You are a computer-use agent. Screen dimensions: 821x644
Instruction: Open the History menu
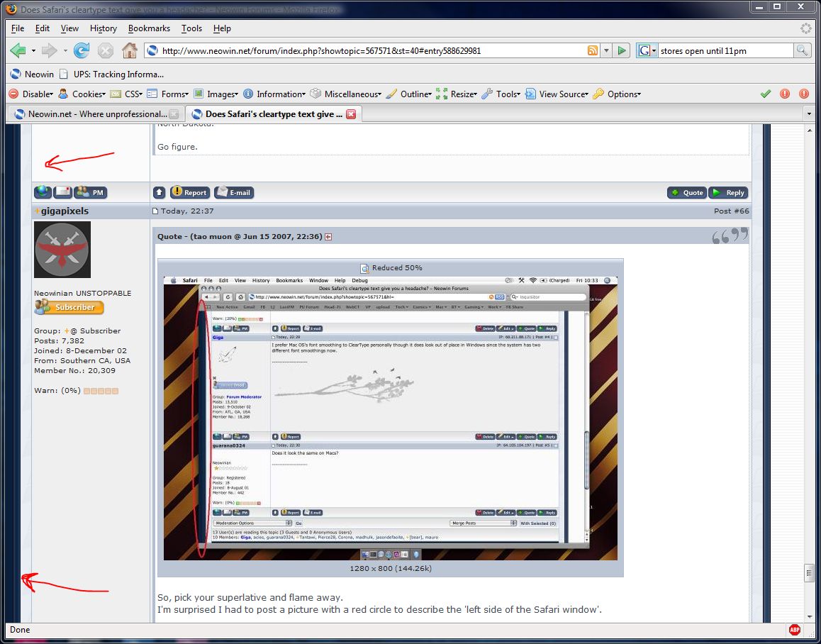coord(103,28)
